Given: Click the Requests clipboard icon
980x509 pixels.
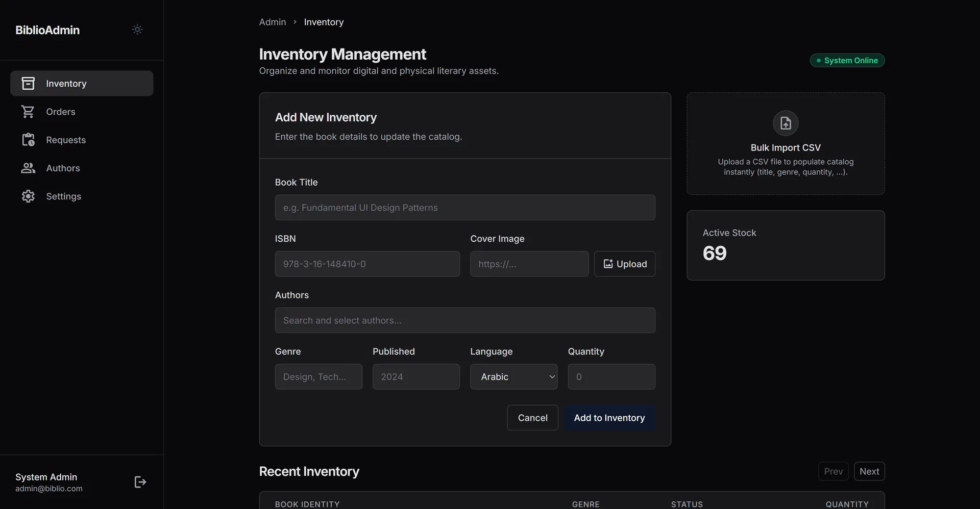Looking at the screenshot, I should [x=28, y=140].
